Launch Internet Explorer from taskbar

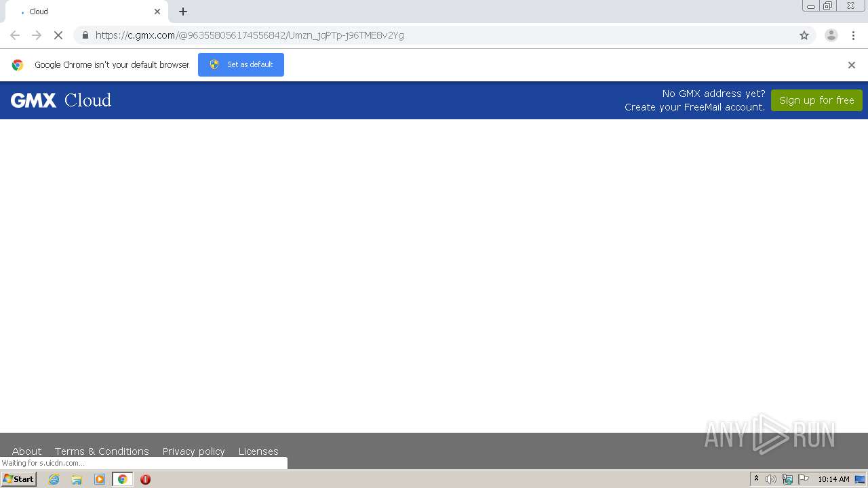click(54, 479)
